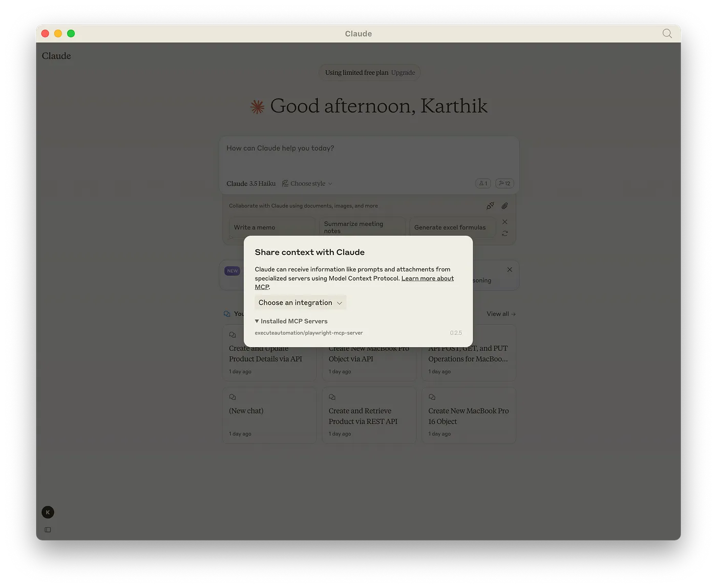Image resolution: width=717 pixels, height=588 pixels.
Task: Follow the Learn more about MCP link
Action: click(354, 283)
